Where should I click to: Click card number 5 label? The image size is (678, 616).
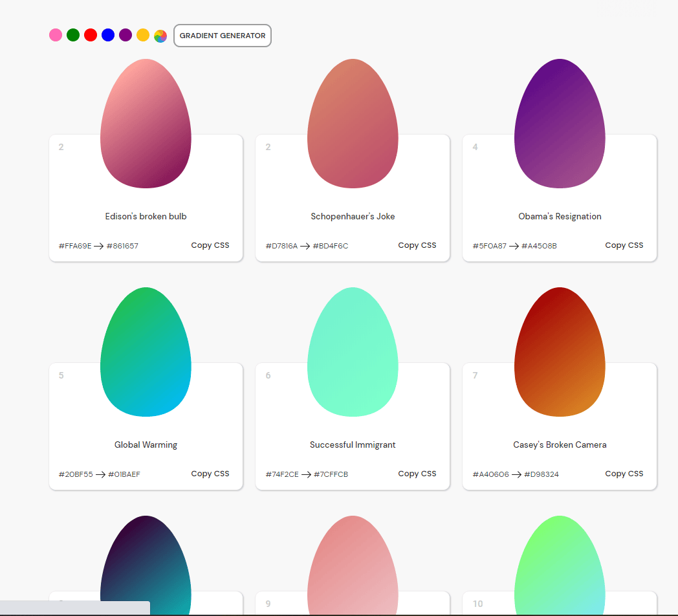[x=61, y=375]
